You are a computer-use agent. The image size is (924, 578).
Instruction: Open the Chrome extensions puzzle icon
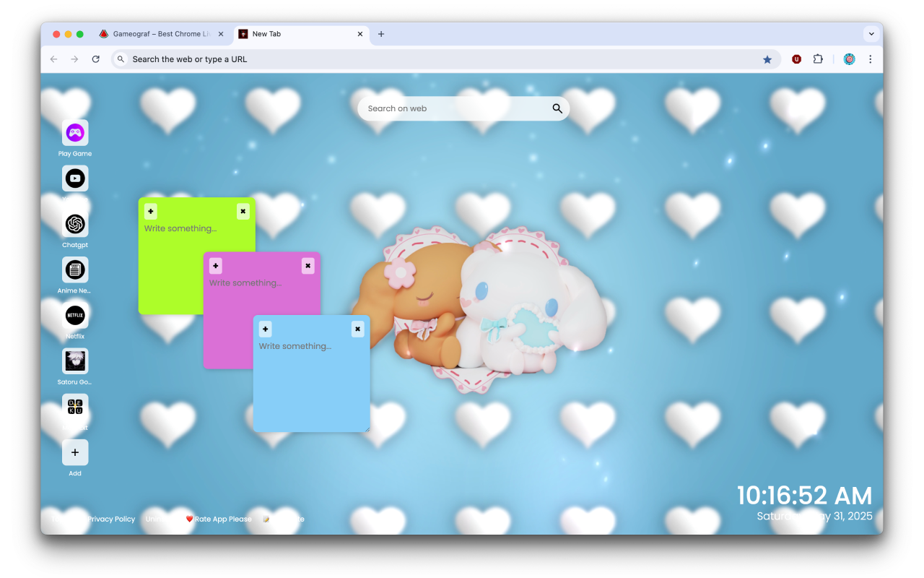(x=818, y=59)
